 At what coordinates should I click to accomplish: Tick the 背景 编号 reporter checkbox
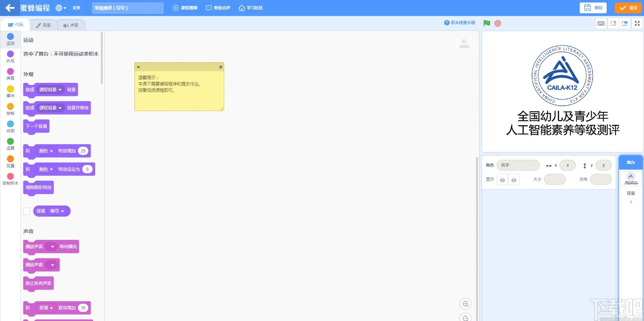[x=27, y=211]
